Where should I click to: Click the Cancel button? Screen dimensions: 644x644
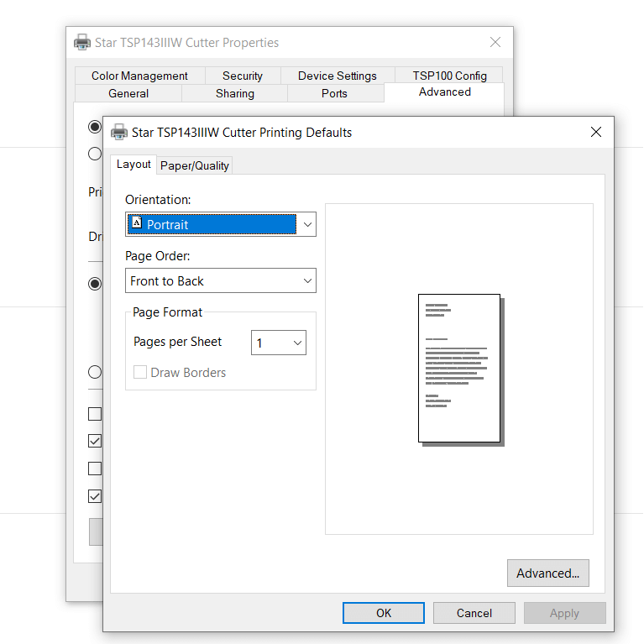click(x=474, y=613)
